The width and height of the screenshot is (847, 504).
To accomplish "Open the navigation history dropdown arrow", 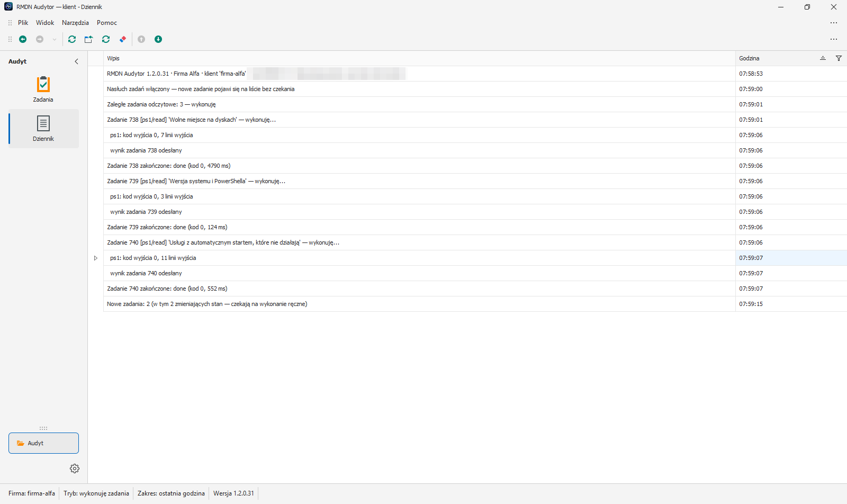I will (x=54, y=39).
